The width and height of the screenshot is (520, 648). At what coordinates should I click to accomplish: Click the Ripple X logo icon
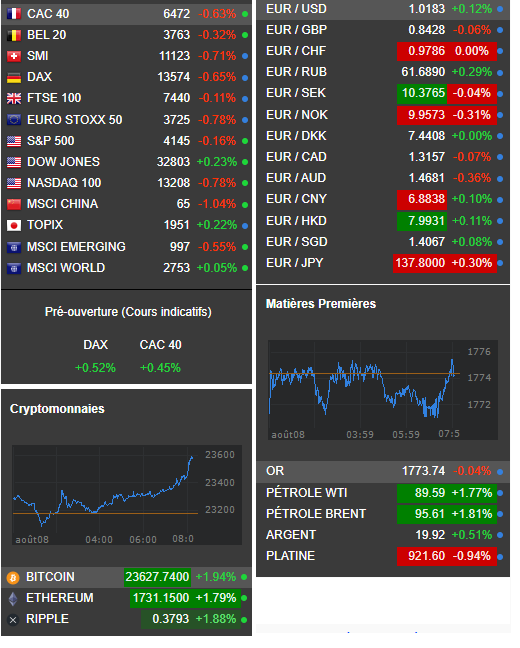tap(13, 620)
